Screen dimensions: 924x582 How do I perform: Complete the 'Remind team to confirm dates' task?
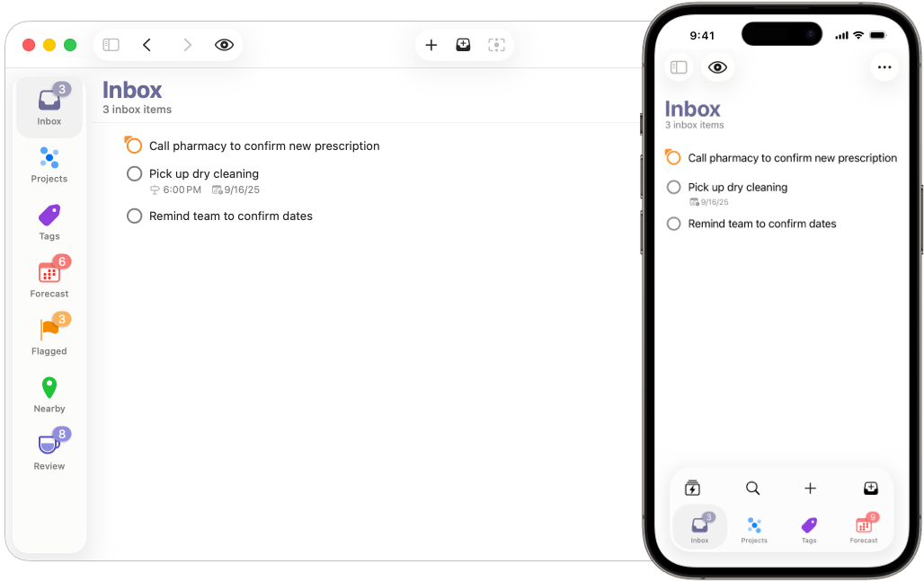point(134,216)
